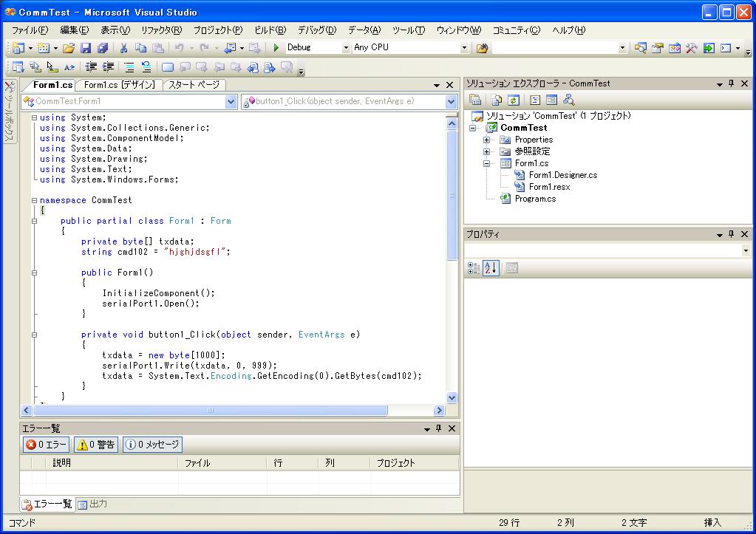Pin the プロパティ panel

pyautogui.click(x=732, y=233)
